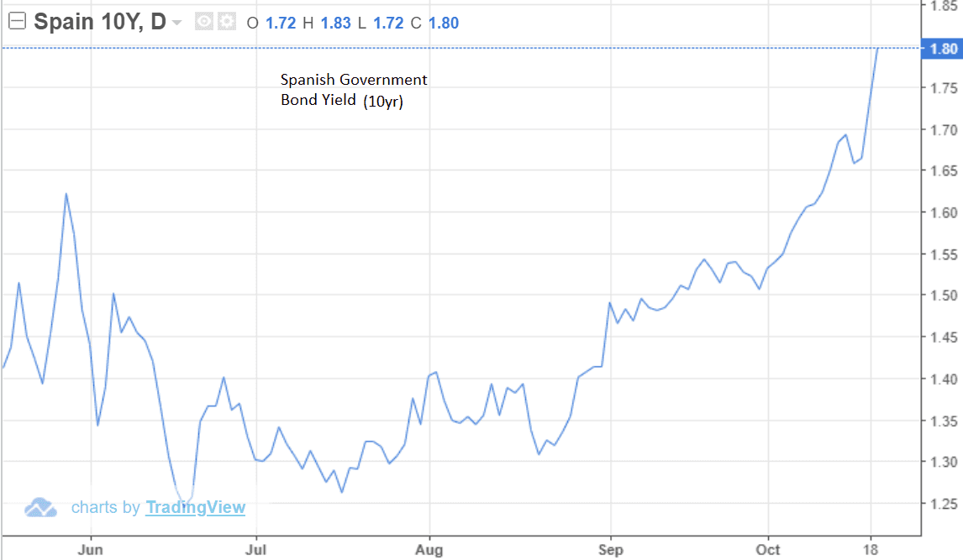Click the Spain 10Y, D symbol title
The width and height of the screenshot is (963, 560).
tap(99, 23)
